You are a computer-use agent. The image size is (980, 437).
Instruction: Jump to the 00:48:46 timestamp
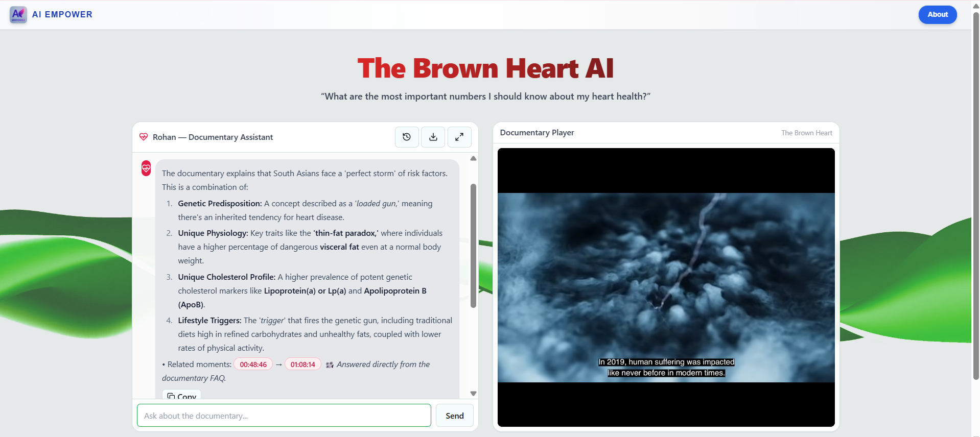click(x=253, y=365)
